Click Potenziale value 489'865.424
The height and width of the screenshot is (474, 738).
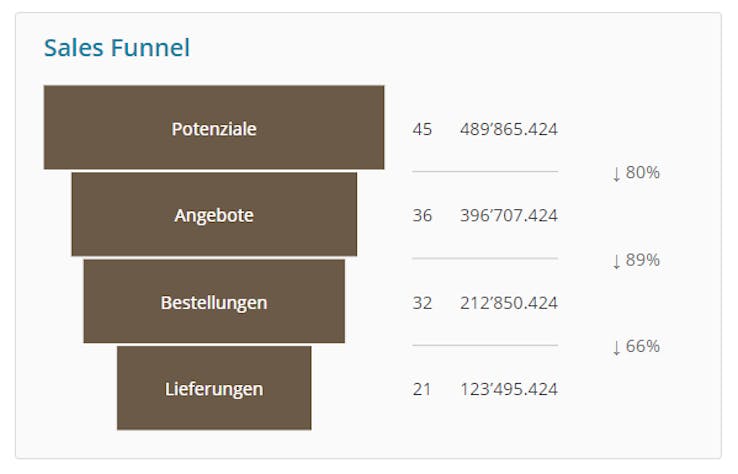509,129
